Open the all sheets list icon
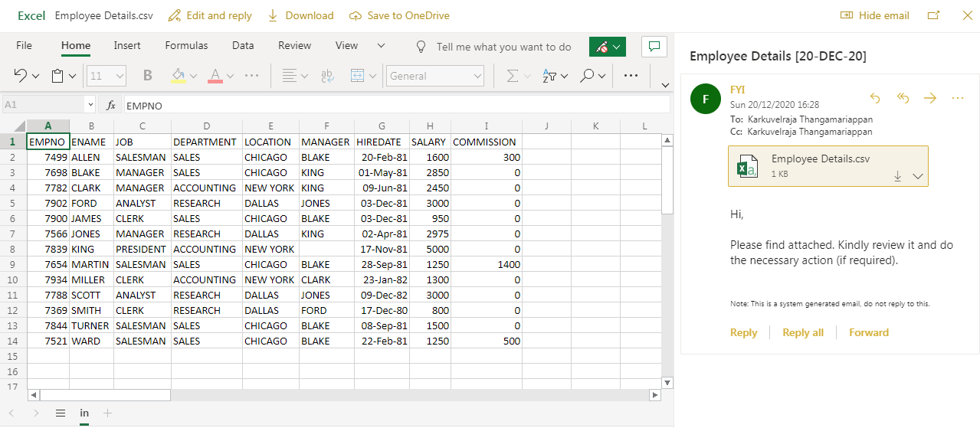Screen dimensions: 980x428 coord(60,413)
